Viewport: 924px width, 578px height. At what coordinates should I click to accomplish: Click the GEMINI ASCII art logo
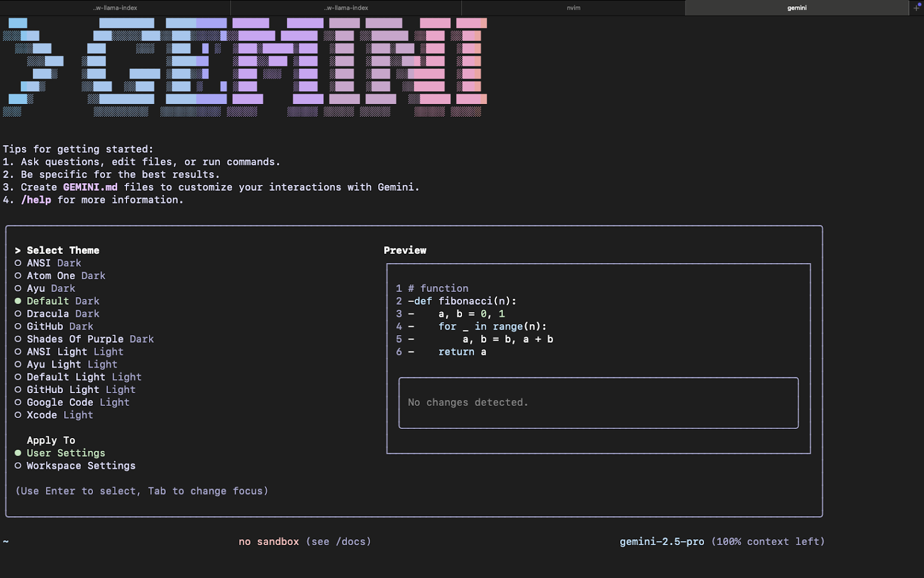point(245,67)
